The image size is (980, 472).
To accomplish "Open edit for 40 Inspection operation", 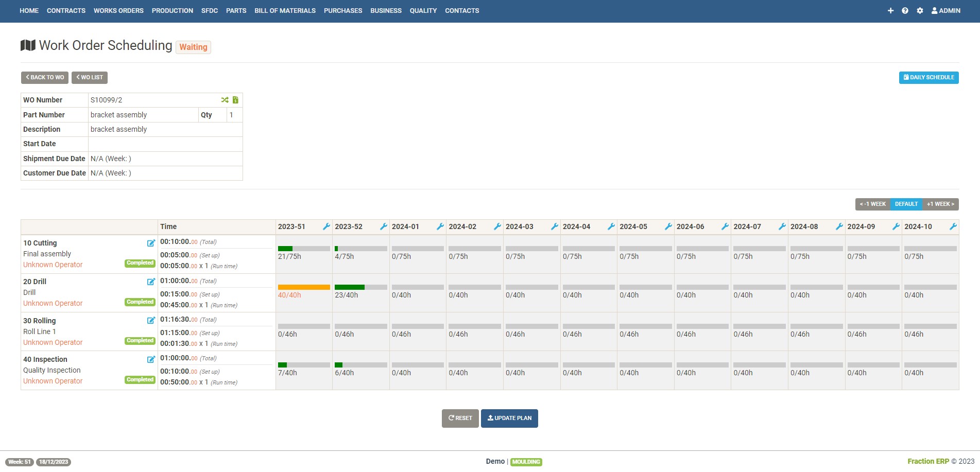I will (x=151, y=359).
